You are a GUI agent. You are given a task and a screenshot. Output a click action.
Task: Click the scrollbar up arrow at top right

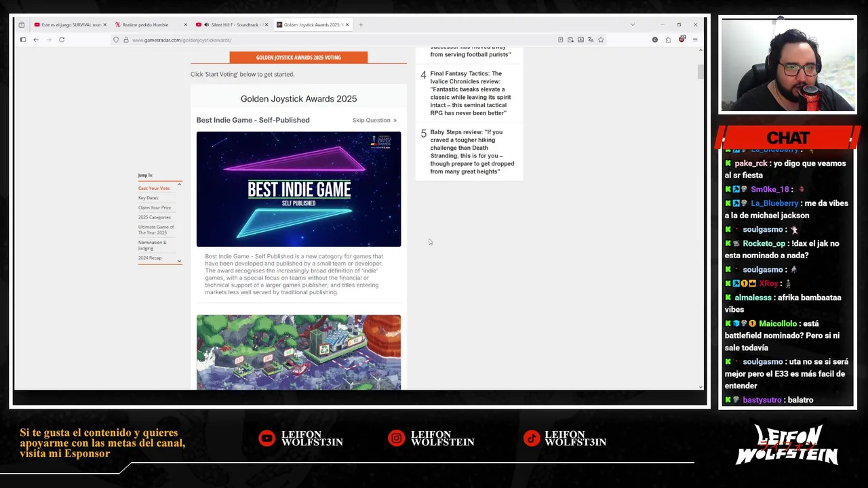click(701, 49)
